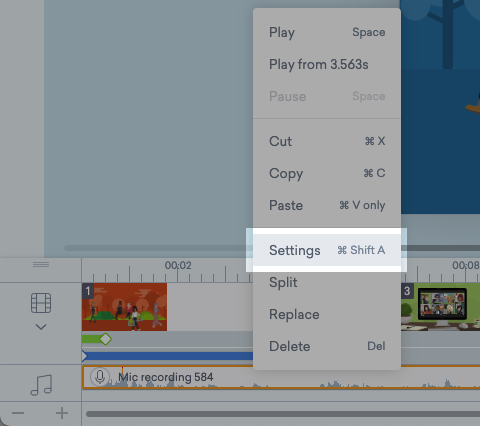Screen dimensions: 480x426
Task: Select scene 3 thumbnail with monitor
Action: click(x=440, y=307)
